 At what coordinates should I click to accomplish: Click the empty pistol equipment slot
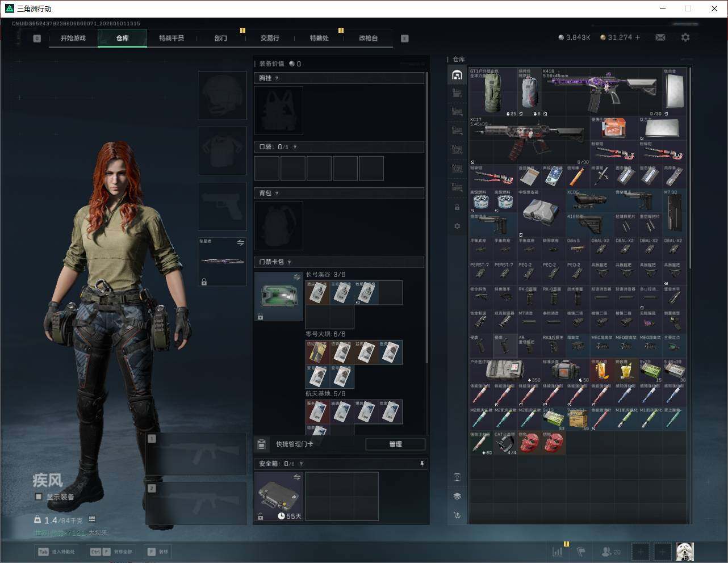coord(222,207)
